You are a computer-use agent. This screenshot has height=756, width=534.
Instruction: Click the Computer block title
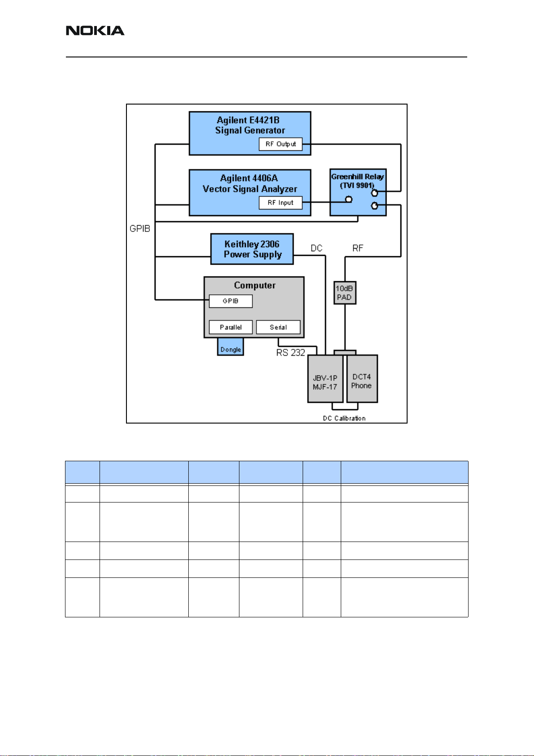[x=255, y=285]
